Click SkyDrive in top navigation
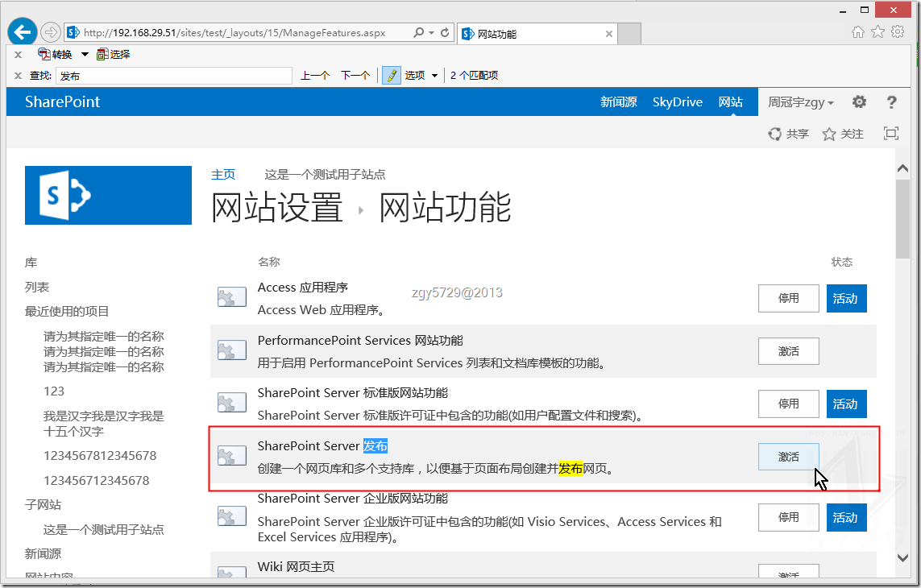 677,102
